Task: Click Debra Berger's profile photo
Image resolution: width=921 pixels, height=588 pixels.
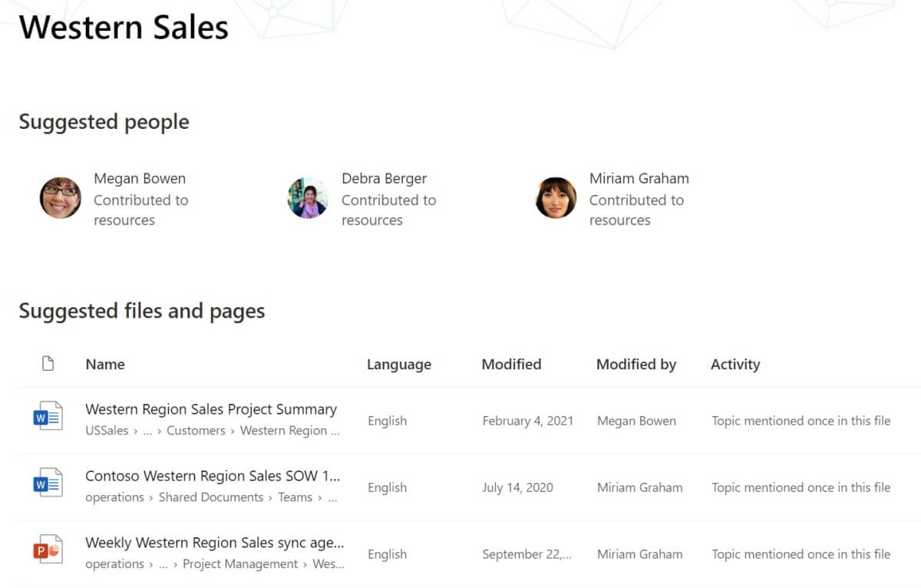Action: 308,197
